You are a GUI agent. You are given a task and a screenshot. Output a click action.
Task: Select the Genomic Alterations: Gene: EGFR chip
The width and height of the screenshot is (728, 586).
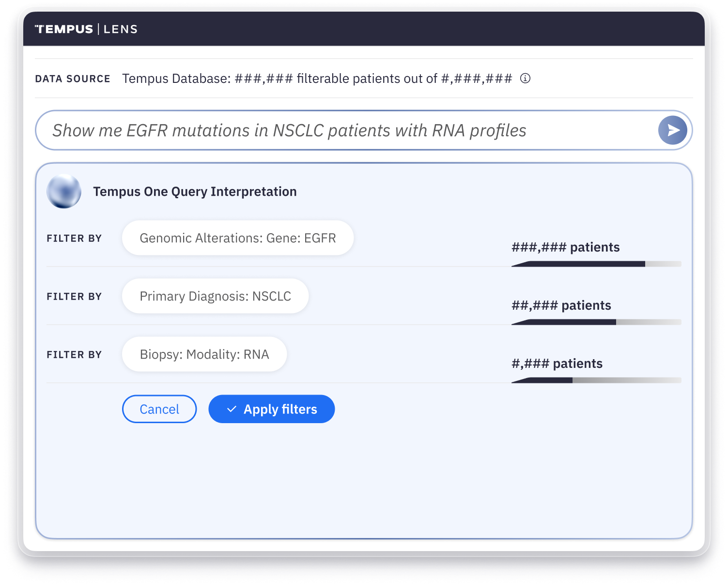point(238,238)
